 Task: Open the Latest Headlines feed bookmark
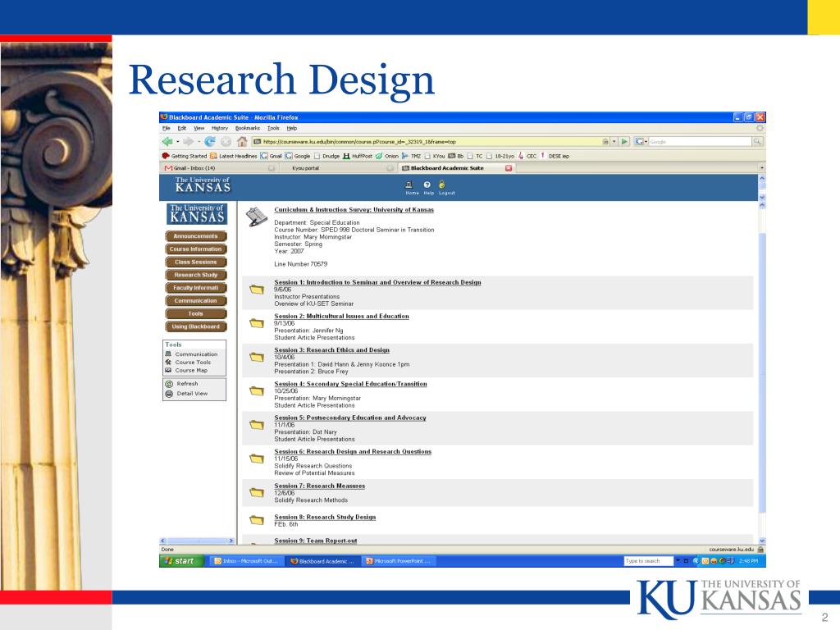coord(233,156)
